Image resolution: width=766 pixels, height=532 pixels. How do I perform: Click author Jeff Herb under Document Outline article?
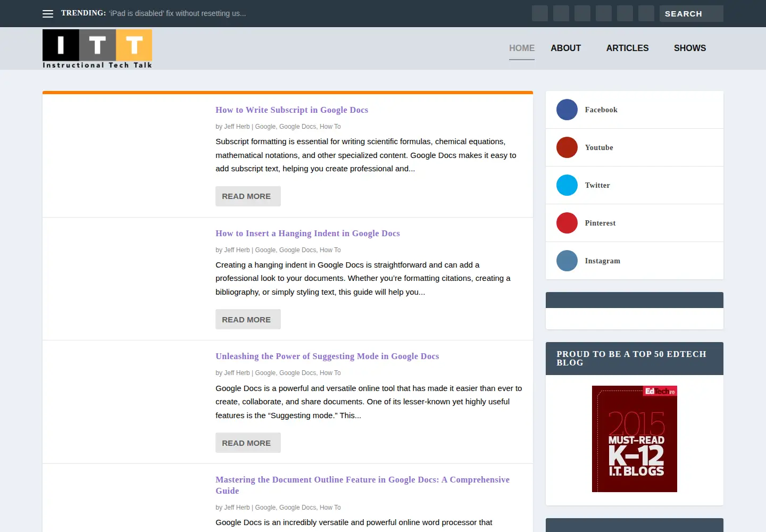tap(237, 508)
